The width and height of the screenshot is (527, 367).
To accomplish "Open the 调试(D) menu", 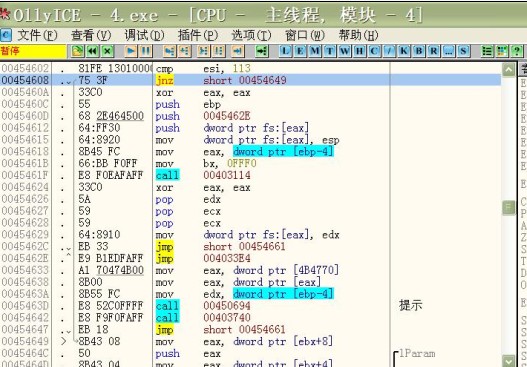I will [x=144, y=35].
